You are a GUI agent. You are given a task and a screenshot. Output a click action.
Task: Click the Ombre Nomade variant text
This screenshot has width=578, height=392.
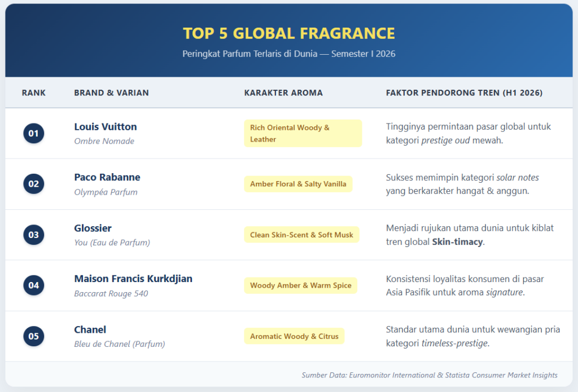click(x=104, y=141)
